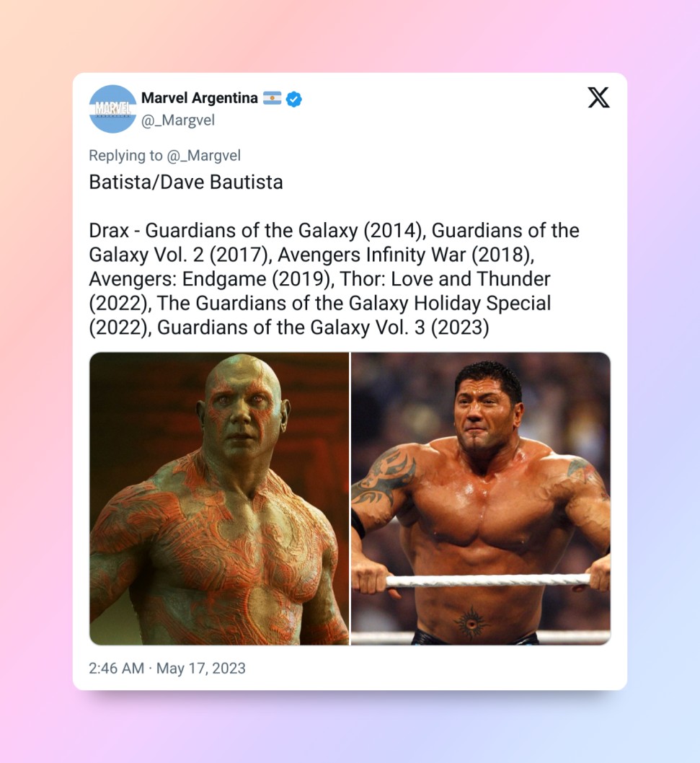Click the 'Replying to' label text
The width and height of the screenshot is (700, 763).
[x=125, y=156]
